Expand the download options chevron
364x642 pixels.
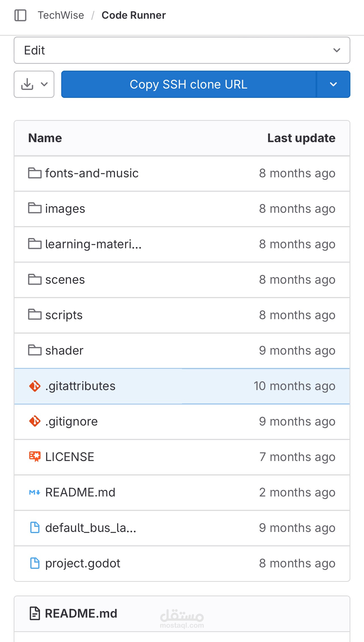point(44,84)
